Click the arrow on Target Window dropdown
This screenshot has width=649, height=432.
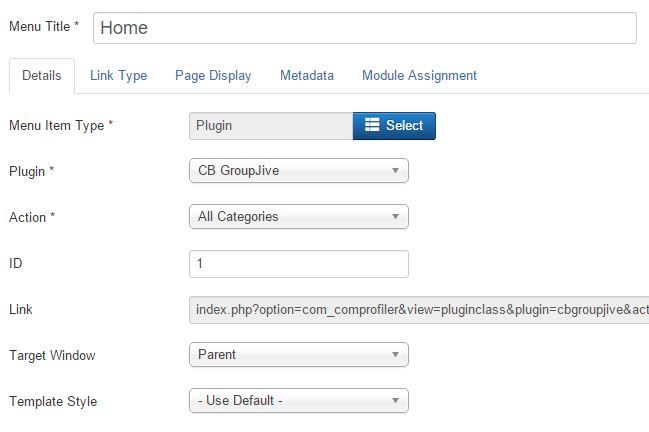395,355
